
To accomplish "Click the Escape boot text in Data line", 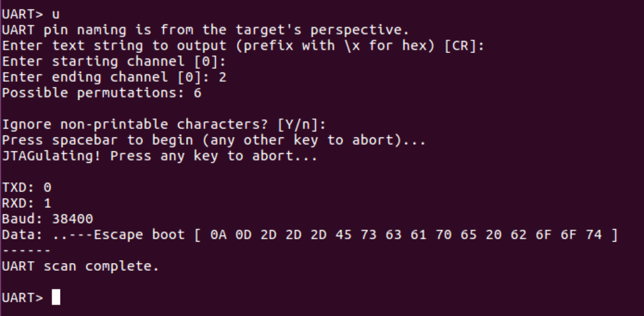I will click(x=139, y=235).
